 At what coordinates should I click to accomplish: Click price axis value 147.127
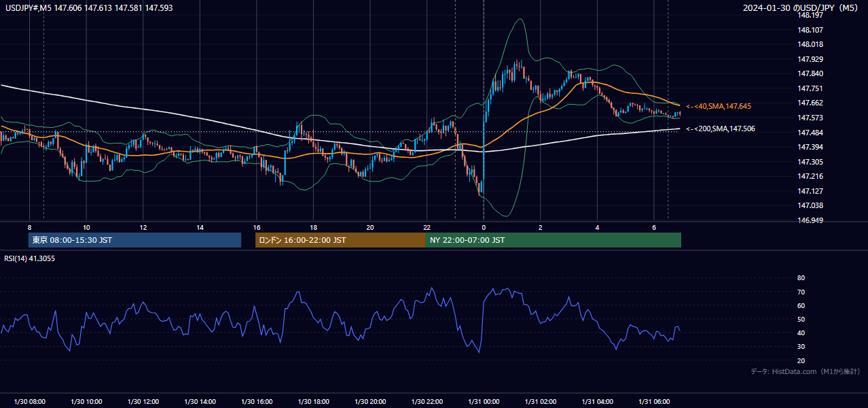(x=811, y=191)
